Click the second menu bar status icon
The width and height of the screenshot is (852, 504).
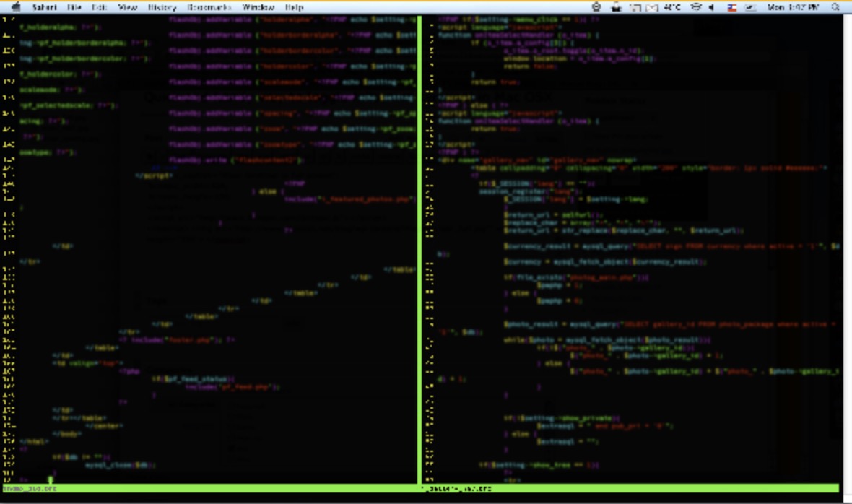pos(616,7)
